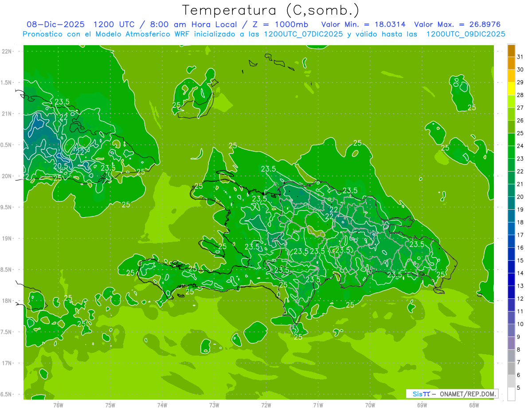Click the "21N" latitude axis label
This screenshot has height=411, width=532.
pyautogui.click(x=6, y=114)
